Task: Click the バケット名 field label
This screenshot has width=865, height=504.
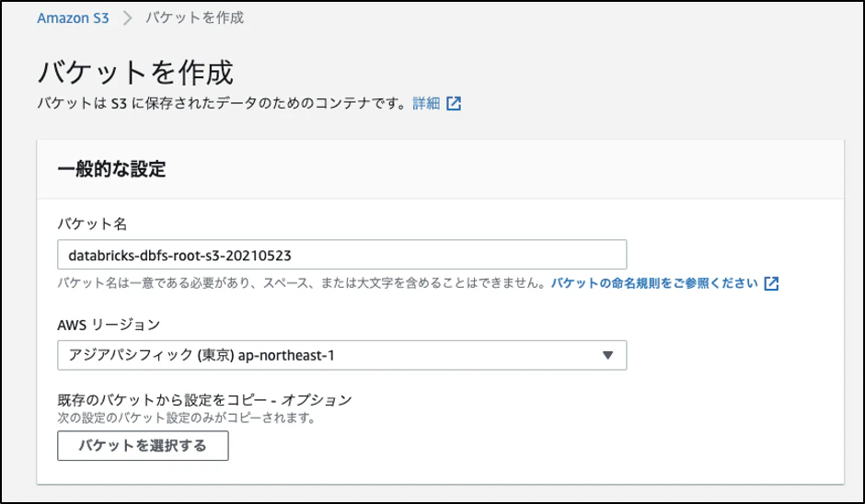Action: tap(92, 223)
